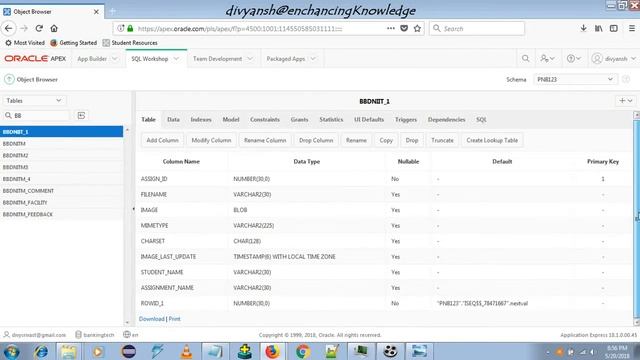Close the Object Browser browser tab

pyautogui.click(x=96, y=12)
